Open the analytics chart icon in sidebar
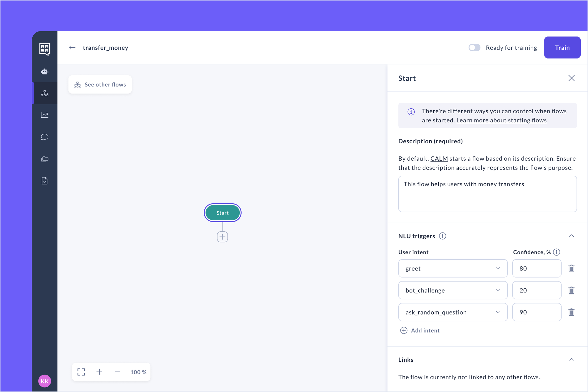This screenshot has width=588, height=392. coord(45,115)
